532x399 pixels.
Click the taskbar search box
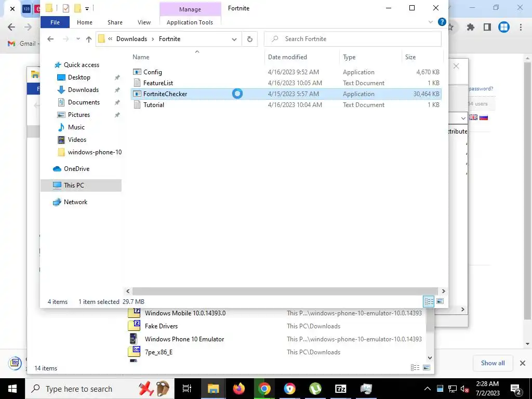(100, 389)
